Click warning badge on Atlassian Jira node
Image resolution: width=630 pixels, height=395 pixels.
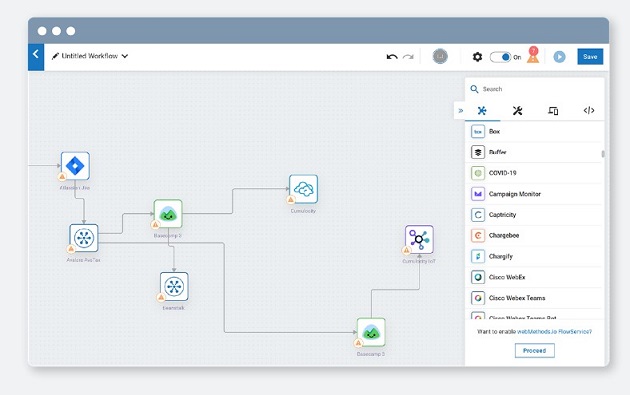[x=62, y=176]
